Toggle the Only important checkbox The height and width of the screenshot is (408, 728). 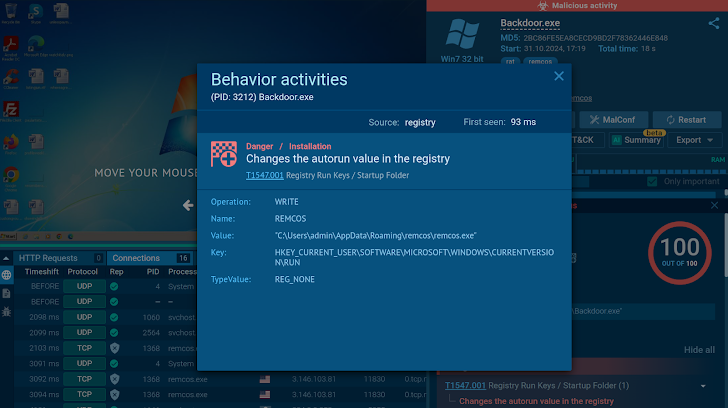coord(653,181)
